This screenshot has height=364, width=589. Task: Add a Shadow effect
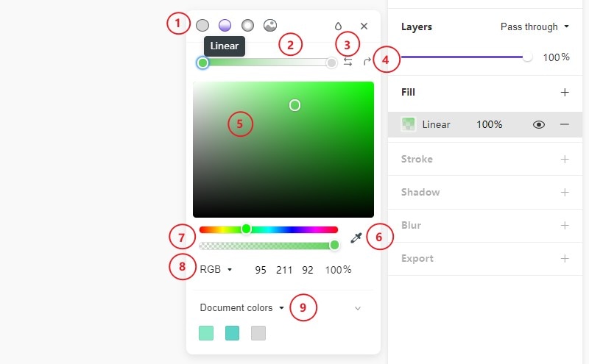(565, 192)
